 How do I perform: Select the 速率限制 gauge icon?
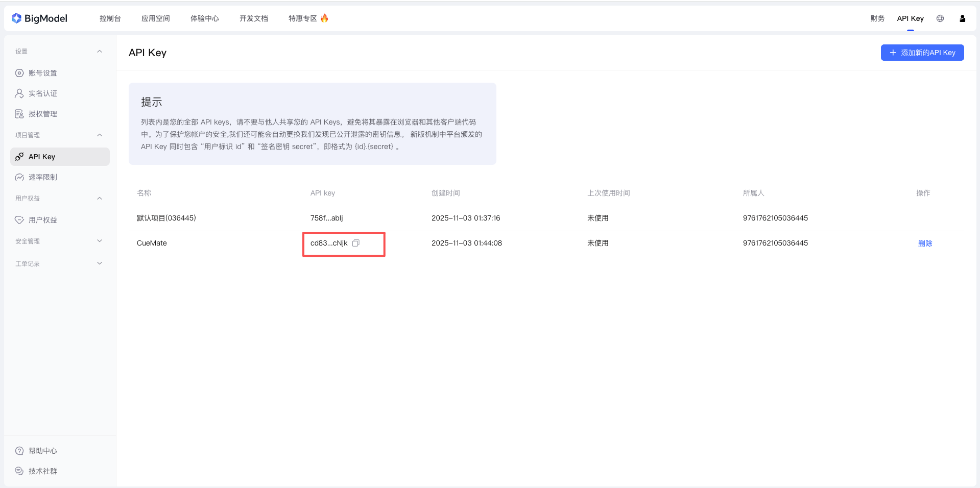coord(19,177)
